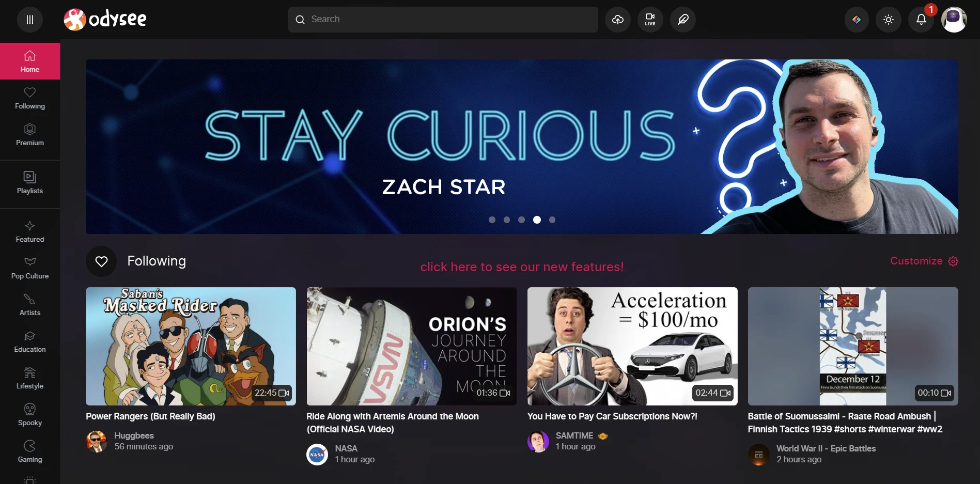This screenshot has width=980, height=484.
Task: Click the Customize link
Action: point(924,261)
